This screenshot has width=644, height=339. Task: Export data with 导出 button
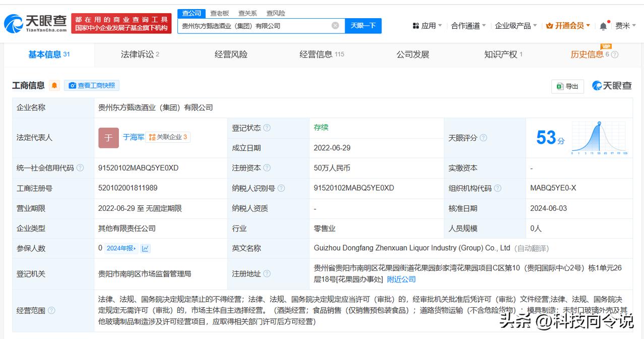(x=567, y=86)
